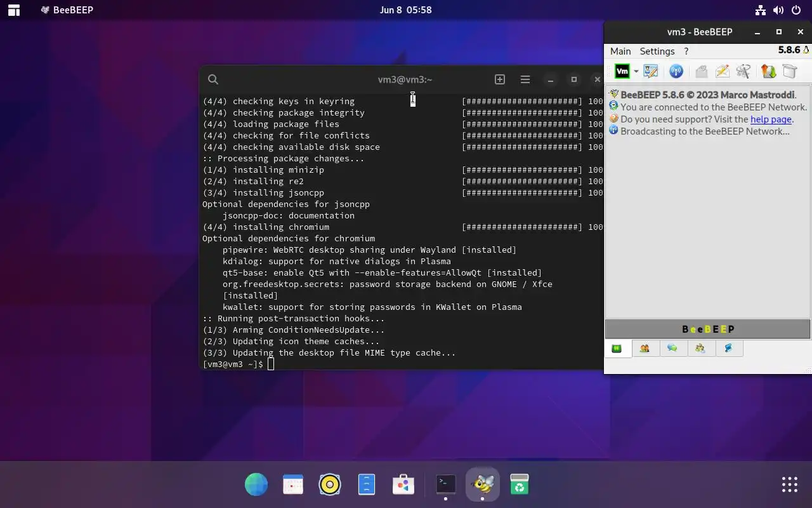Click 'kdialog: support for native dialogs in Plasma' line
The width and height of the screenshot is (812, 508).
(337, 261)
